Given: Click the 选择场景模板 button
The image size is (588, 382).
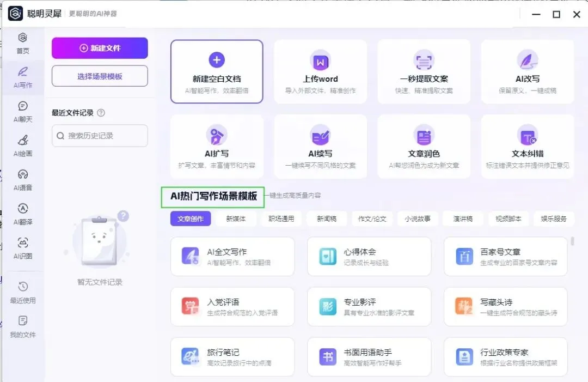Looking at the screenshot, I should [x=99, y=76].
